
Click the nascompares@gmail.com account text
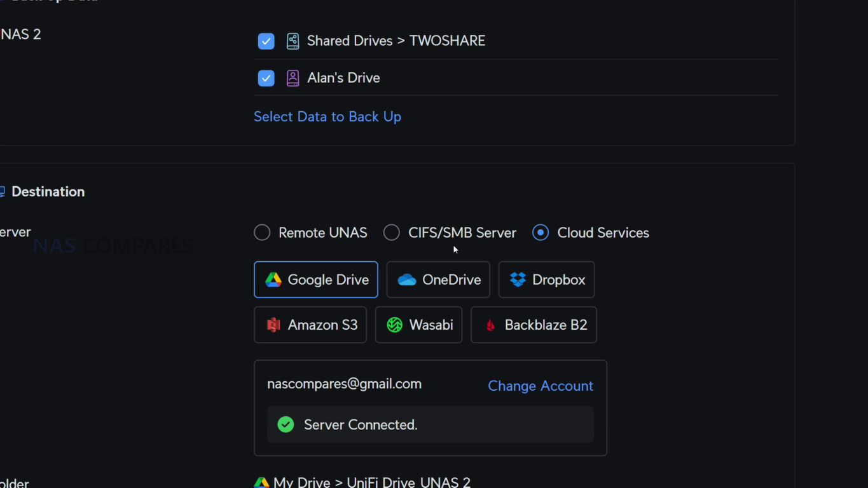coord(344,384)
